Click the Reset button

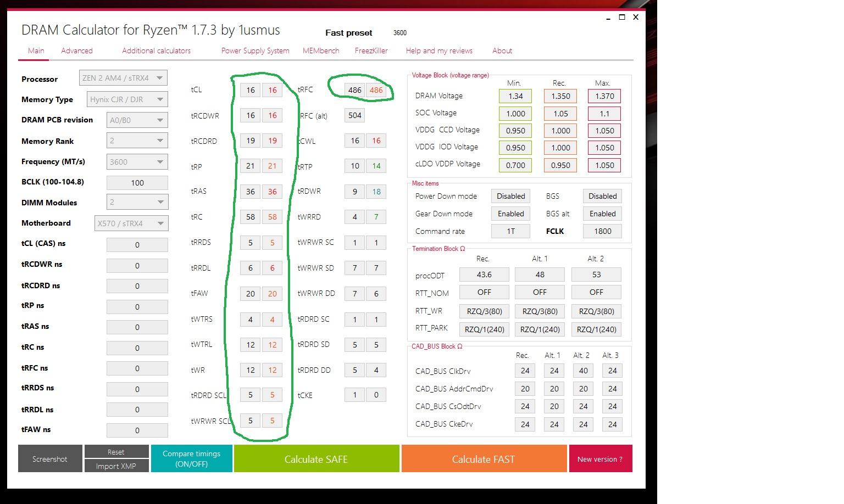pyautogui.click(x=116, y=452)
